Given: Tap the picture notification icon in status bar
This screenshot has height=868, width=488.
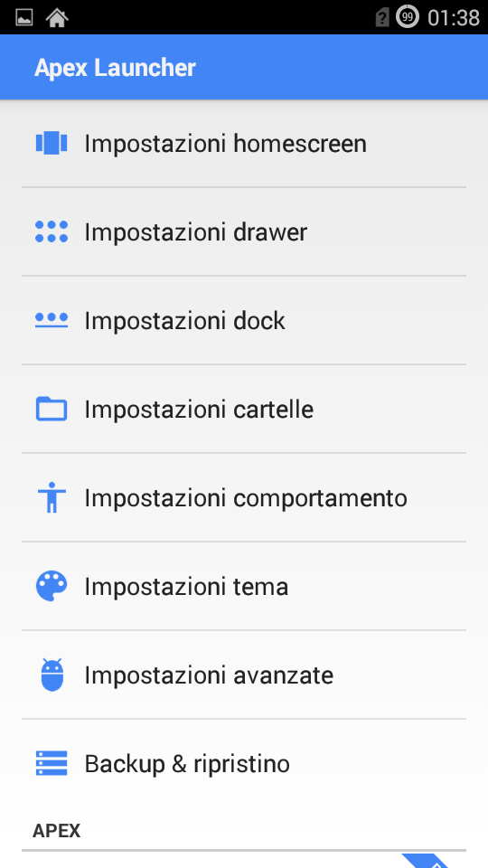Looking at the screenshot, I should pyautogui.click(x=23, y=18).
